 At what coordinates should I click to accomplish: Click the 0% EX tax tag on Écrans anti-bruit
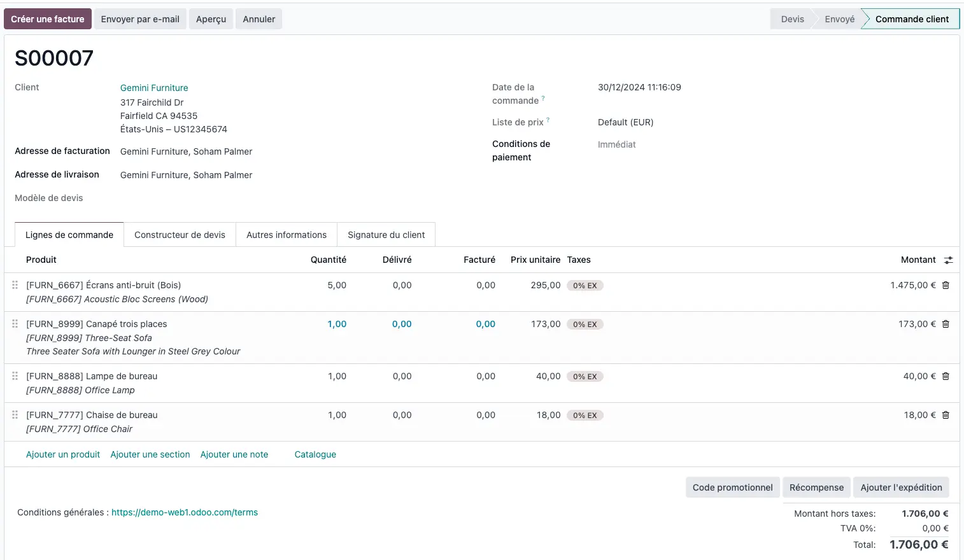click(585, 286)
